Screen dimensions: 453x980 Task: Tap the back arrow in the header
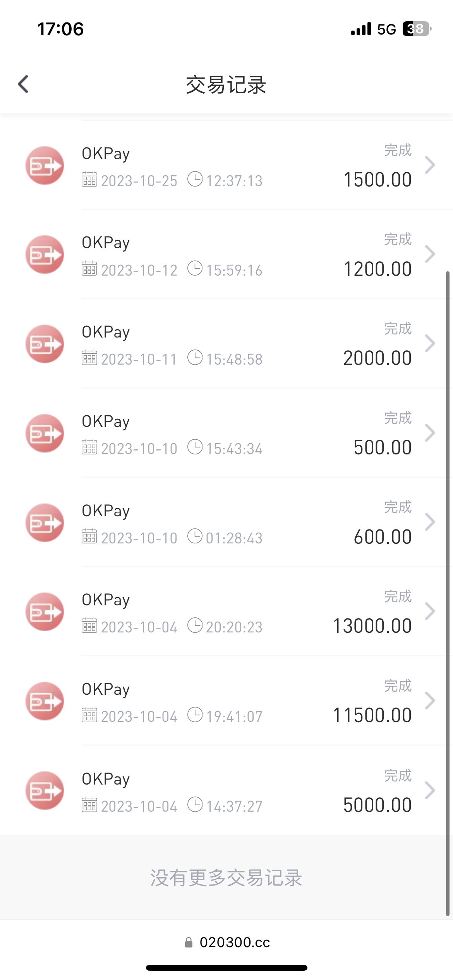pos(23,84)
